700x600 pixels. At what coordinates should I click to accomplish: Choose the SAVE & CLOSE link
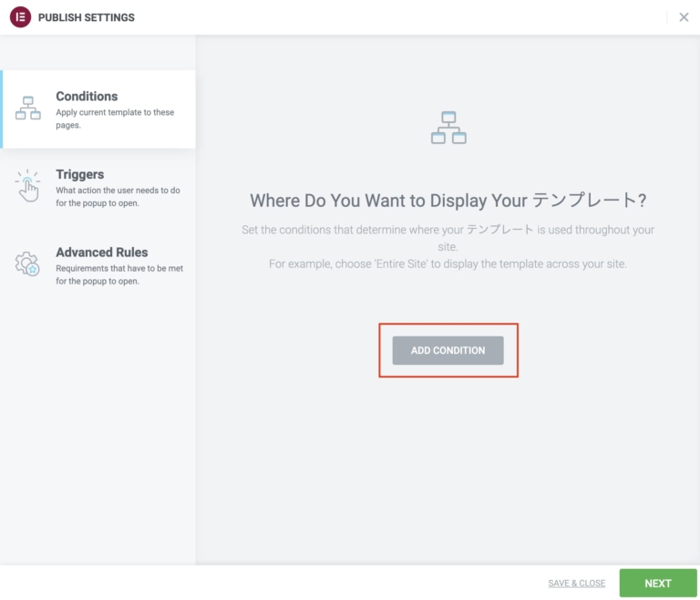click(576, 584)
